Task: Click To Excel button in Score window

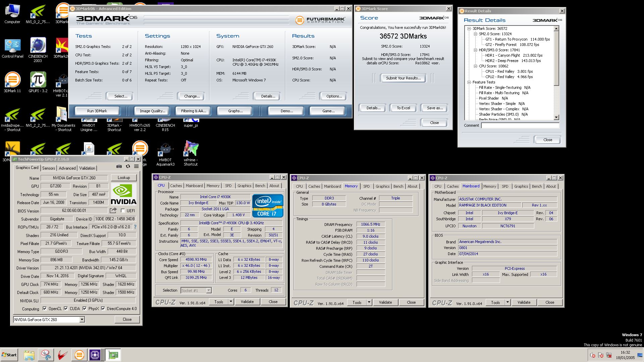Action: pos(403,108)
